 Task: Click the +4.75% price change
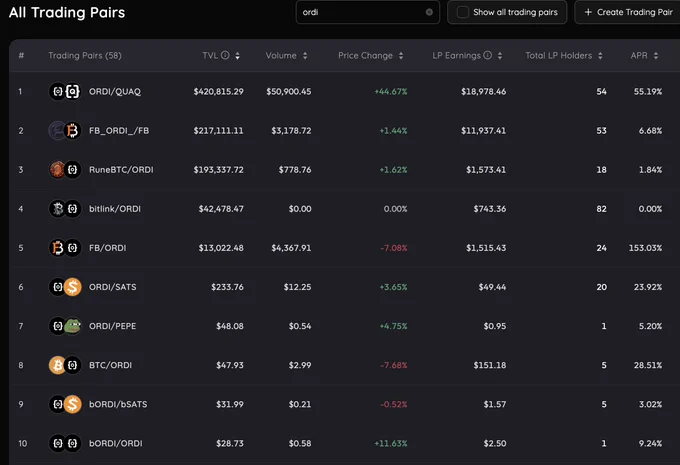click(x=393, y=326)
